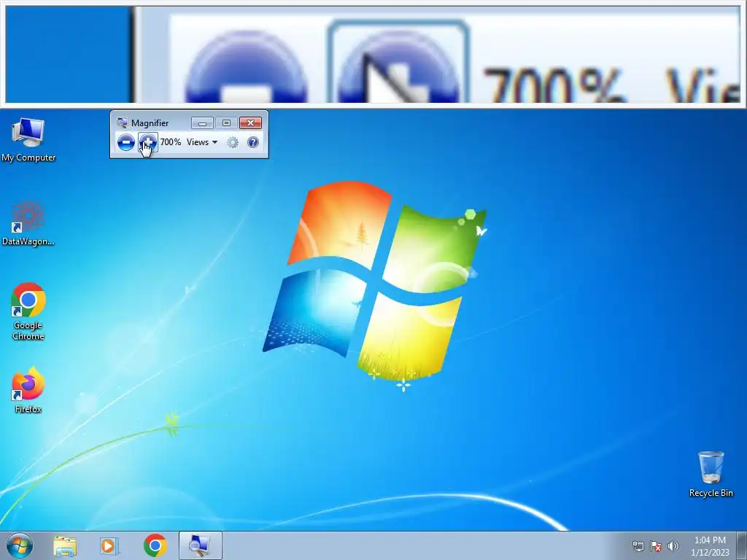Click the Magnifier zoom out minus button

(125, 142)
